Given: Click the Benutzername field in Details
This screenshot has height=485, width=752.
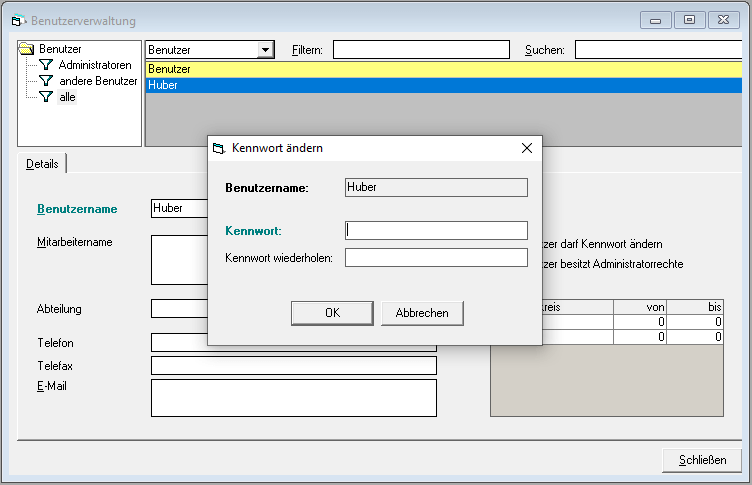Looking at the screenshot, I should point(179,208).
